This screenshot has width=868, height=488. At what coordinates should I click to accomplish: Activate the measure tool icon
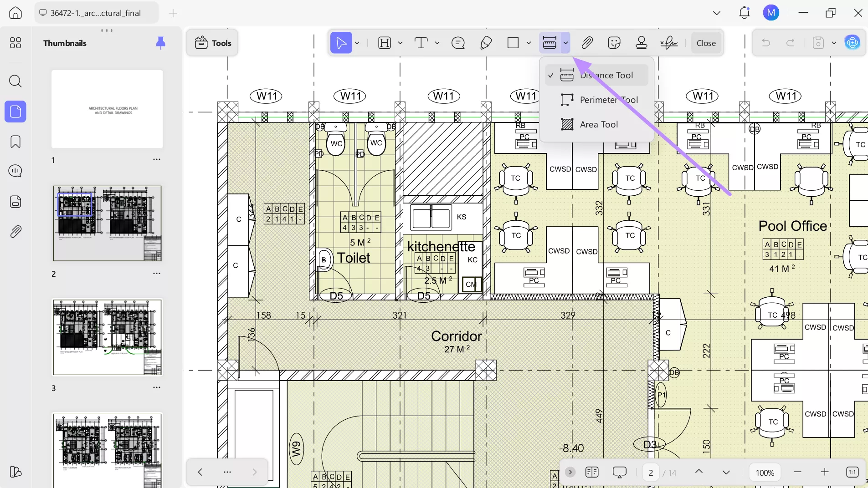550,43
